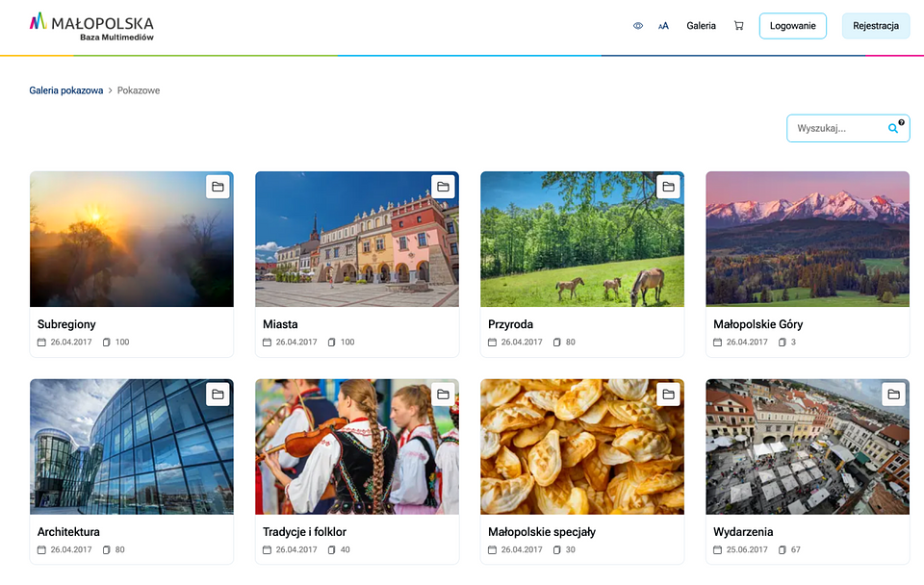The height and width of the screenshot is (585, 924).
Task: Click file count icon under Tradycje i folklor
Action: coord(332,549)
